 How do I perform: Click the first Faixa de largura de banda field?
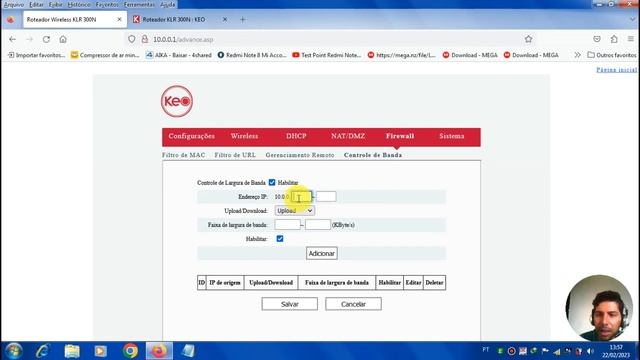coord(287,224)
